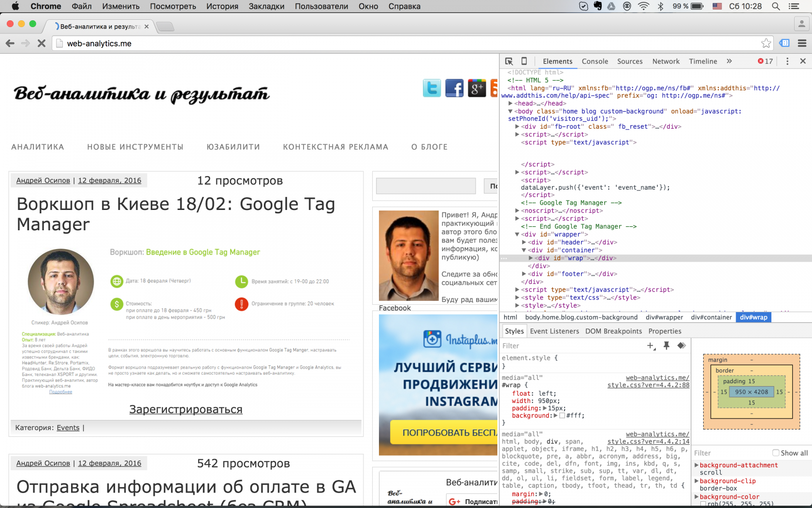Click the Зарегистрироваться link
Screen dimensions: 812x508
186,410
